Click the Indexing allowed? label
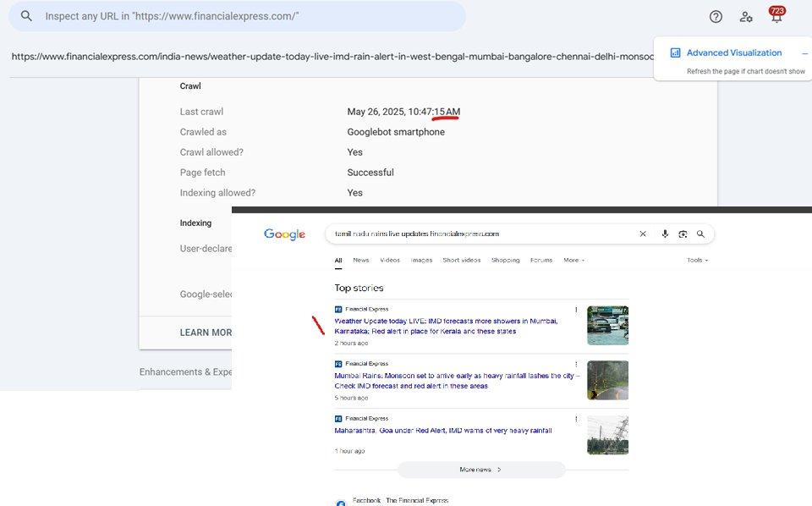The height and width of the screenshot is (506, 812). pyautogui.click(x=217, y=193)
